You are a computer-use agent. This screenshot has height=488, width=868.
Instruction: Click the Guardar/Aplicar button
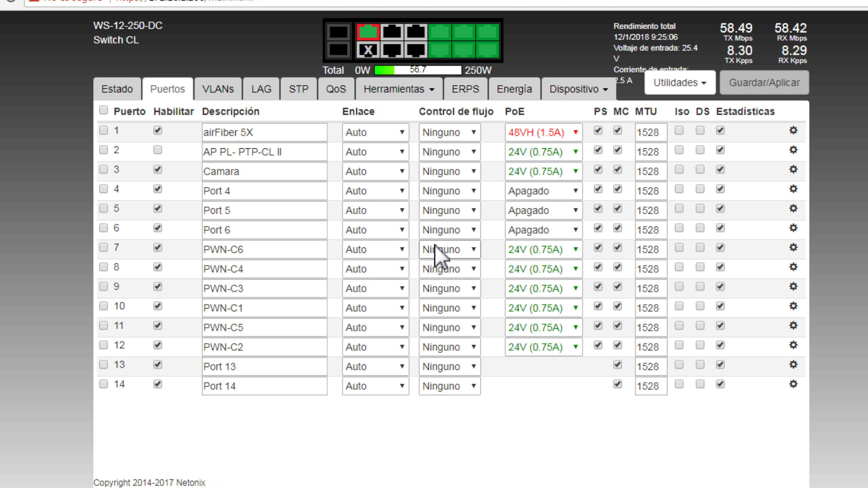(764, 83)
